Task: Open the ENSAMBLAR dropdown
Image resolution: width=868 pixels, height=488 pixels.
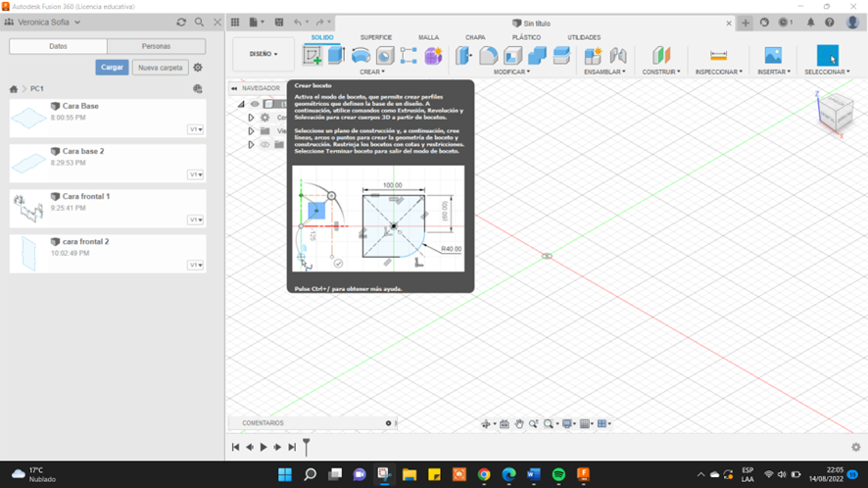Action: pos(604,72)
